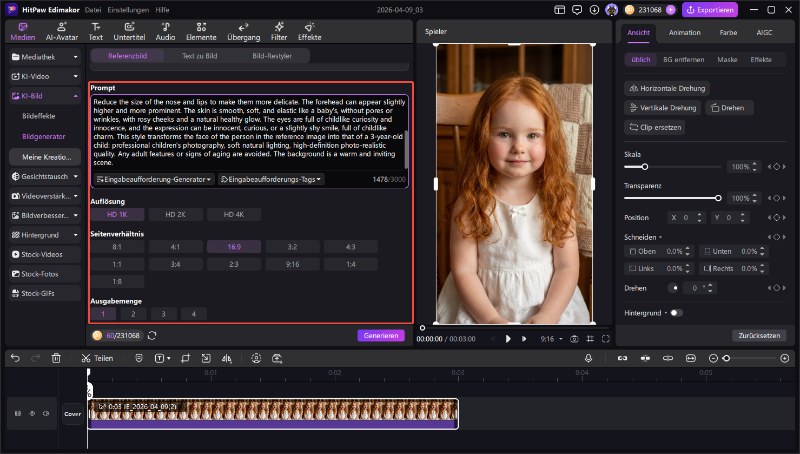Click the Teilen scissors split tool
Image resolution: width=800 pixels, height=454 pixels.
pyautogui.click(x=97, y=357)
